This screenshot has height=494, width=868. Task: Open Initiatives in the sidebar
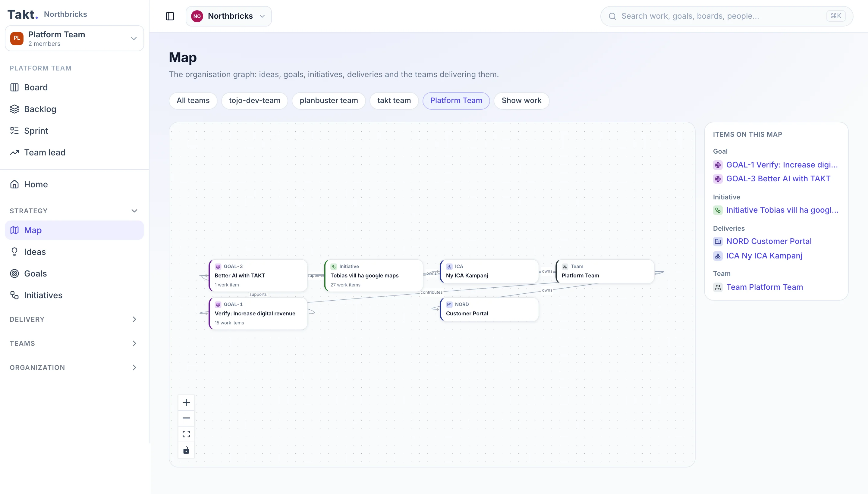(x=74, y=295)
